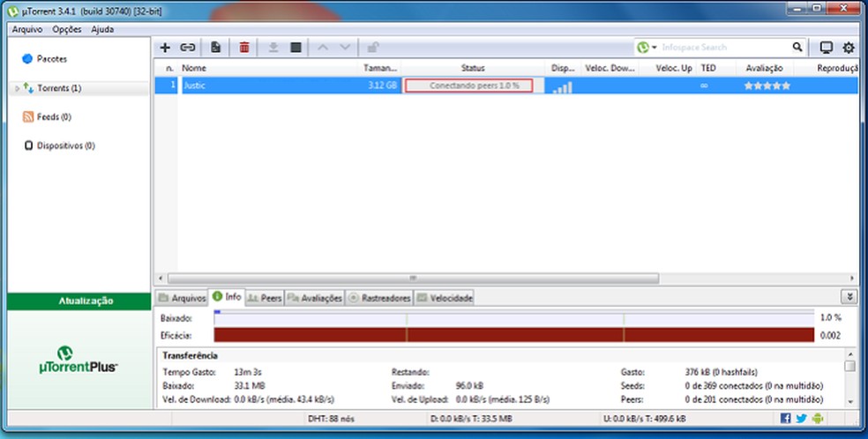The height and width of the screenshot is (439, 868).
Task: Click the red Remove Torrent trash icon
Action: point(244,48)
